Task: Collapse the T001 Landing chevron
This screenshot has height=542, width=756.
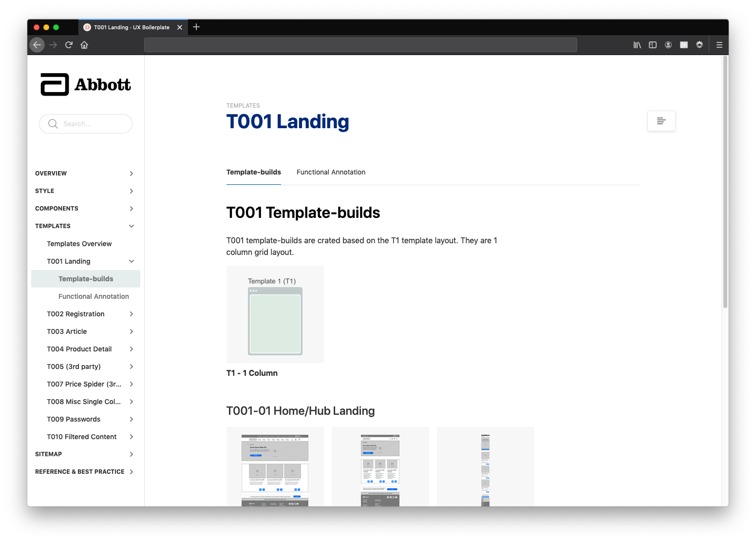Action: pyautogui.click(x=131, y=261)
